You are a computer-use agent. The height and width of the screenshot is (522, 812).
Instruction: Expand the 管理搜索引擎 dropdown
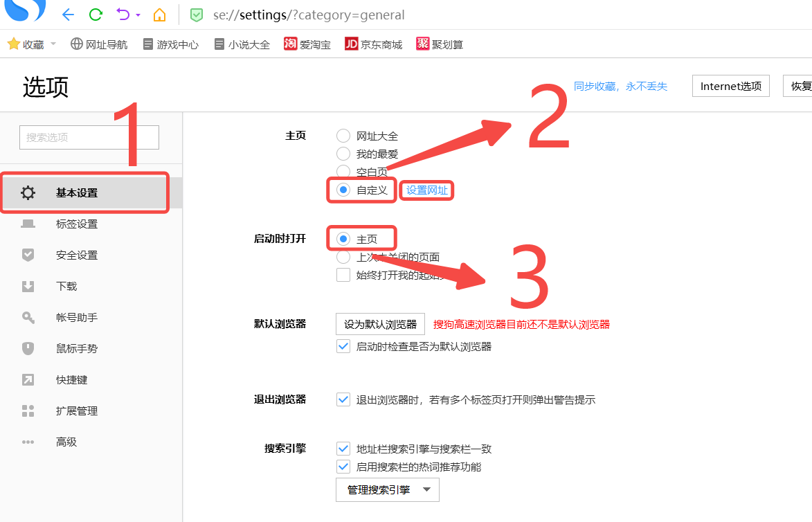click(x=387, y=490)
